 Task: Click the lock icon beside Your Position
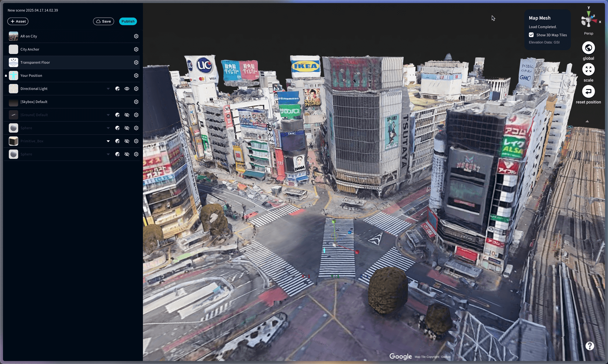click(6, 76)
